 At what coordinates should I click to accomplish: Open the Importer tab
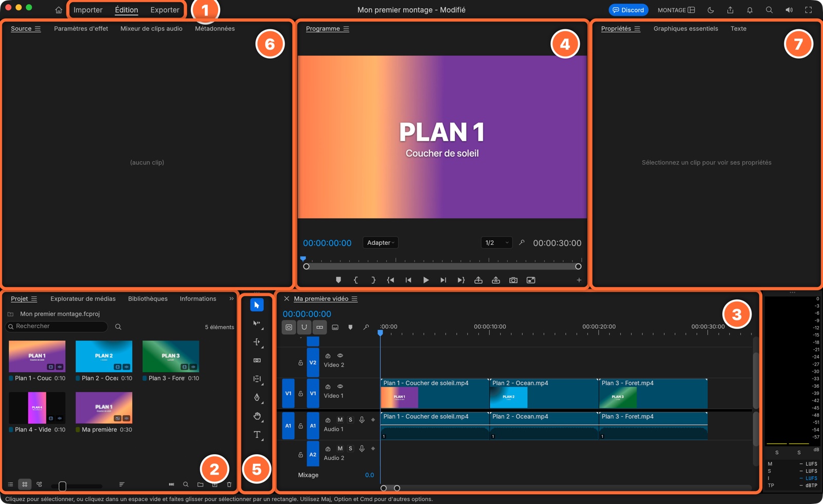88,10
